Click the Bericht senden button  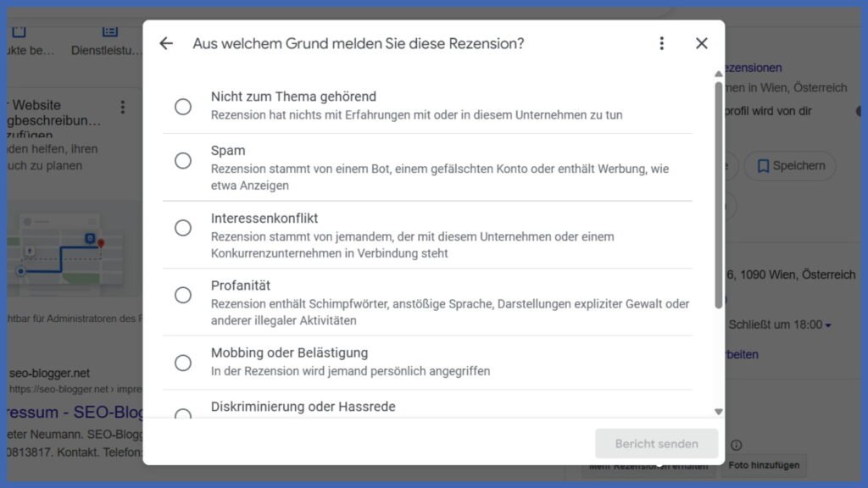[657, 443]
